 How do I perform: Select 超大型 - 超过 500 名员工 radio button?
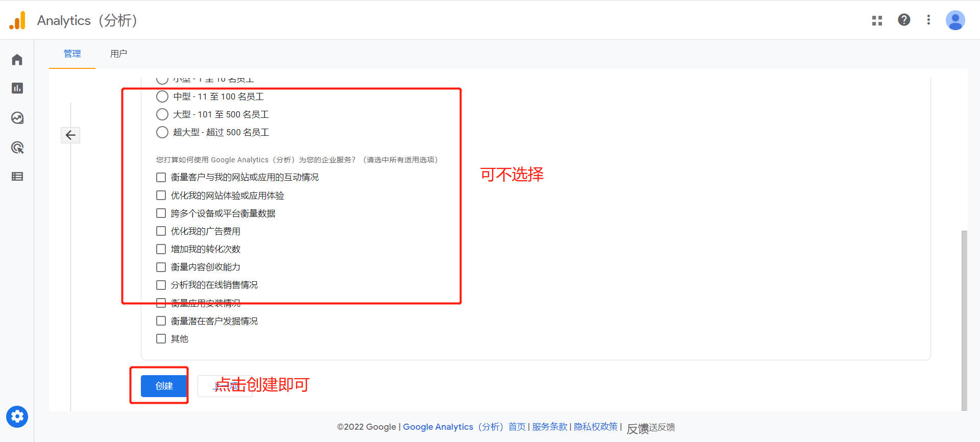[x=162, y=132]
